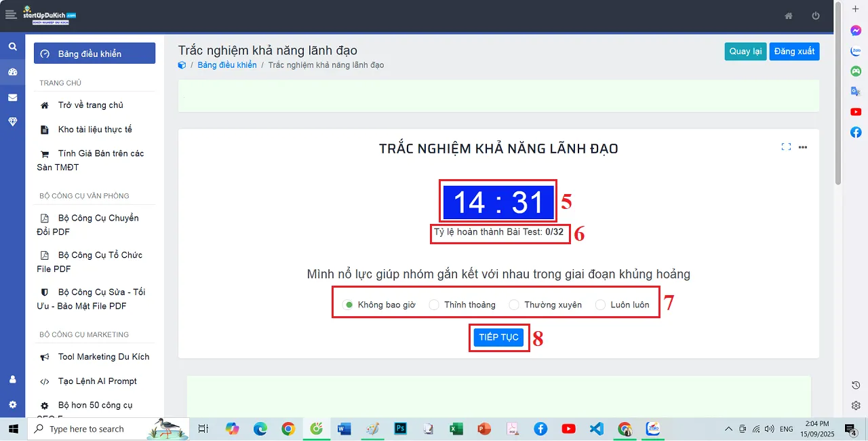Expand the quiz card to fullscreen

[x=786, y=147]
